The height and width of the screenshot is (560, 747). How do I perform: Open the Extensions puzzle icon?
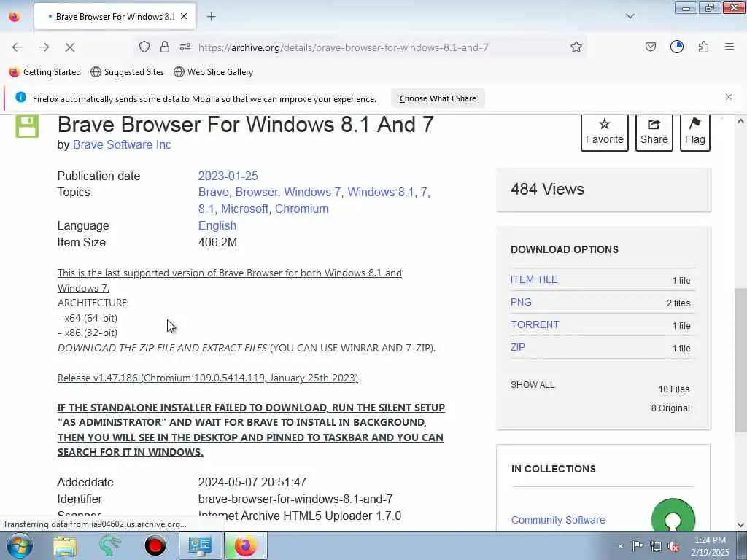tap(703, 47)
